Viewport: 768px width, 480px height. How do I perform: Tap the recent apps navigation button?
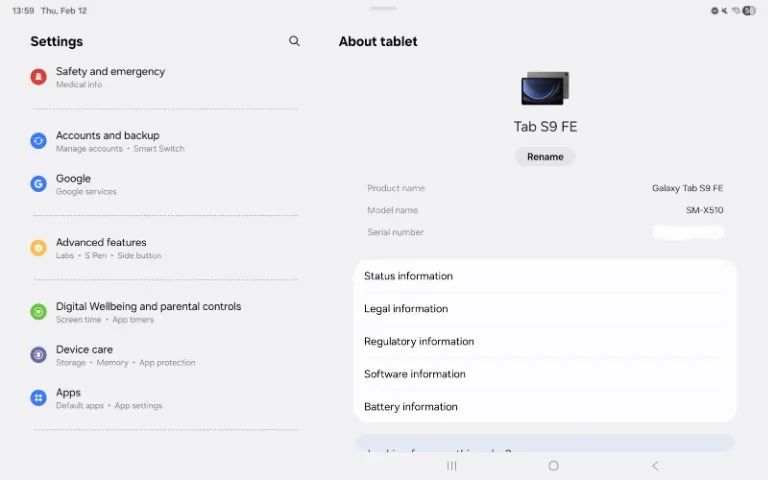(x=452, y=466)
